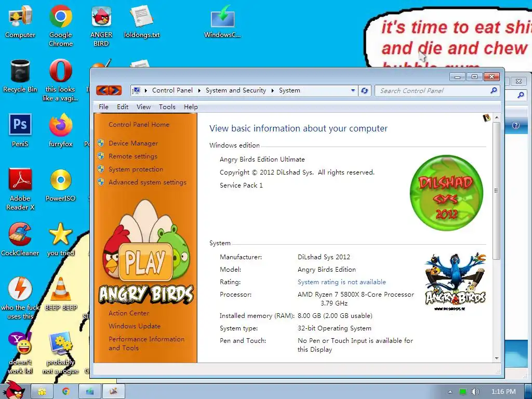532x399 pixels.
Task: Click the scroll down arrow in System window
Action: (497, 358)
